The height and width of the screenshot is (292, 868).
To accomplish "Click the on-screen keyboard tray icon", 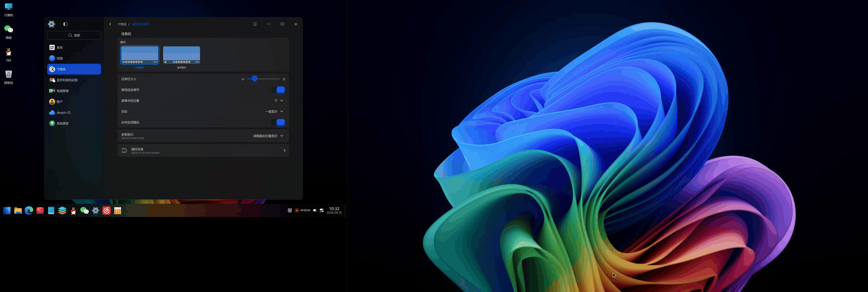I will [290, 211].
